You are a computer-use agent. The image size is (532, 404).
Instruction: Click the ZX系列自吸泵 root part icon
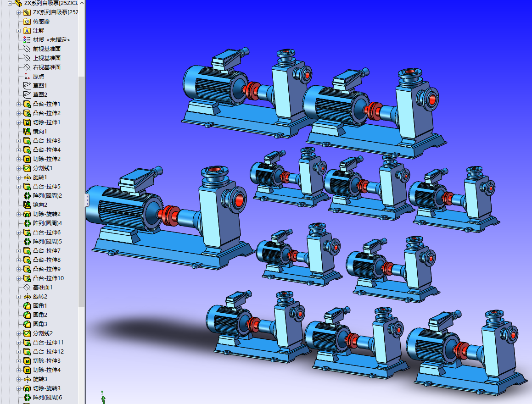click(18, 3)
